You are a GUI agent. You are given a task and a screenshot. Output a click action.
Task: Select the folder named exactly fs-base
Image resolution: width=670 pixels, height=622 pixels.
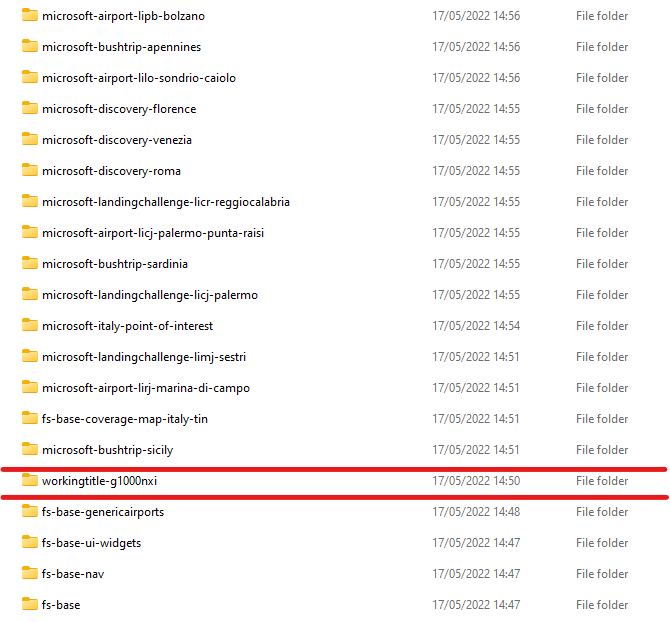[x=61, y=605]
